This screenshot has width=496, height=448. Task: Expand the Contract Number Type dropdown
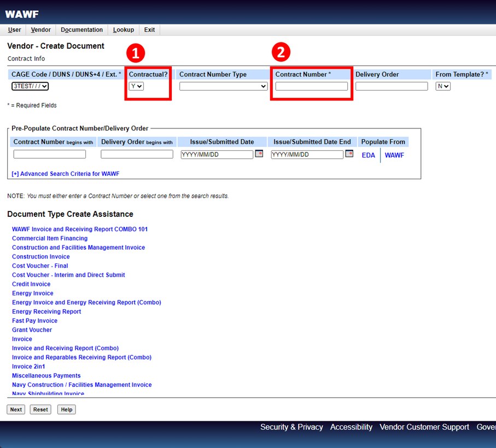(223, 86)
